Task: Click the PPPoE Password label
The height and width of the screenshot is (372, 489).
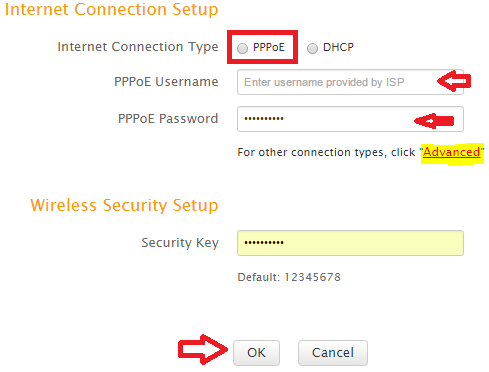Action: 168,119
